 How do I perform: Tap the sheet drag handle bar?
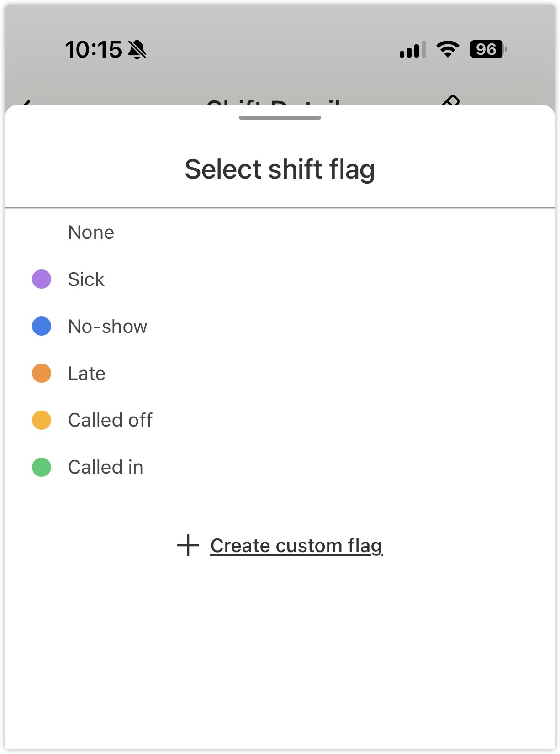coord(280,117)
